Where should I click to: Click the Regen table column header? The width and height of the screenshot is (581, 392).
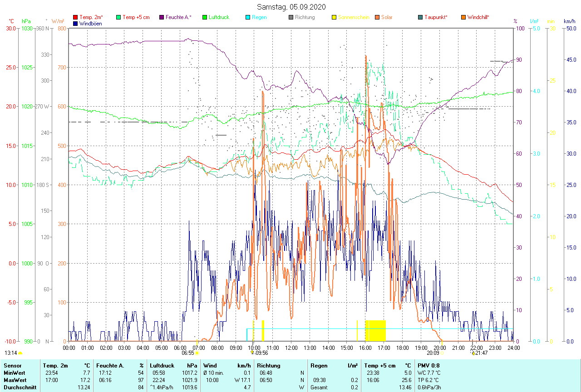point(319,366)
